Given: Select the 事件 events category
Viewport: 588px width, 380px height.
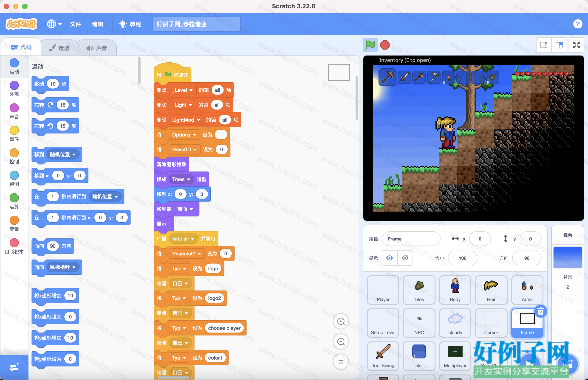Looking at the screenshot, I should click(x=14, y=134).
